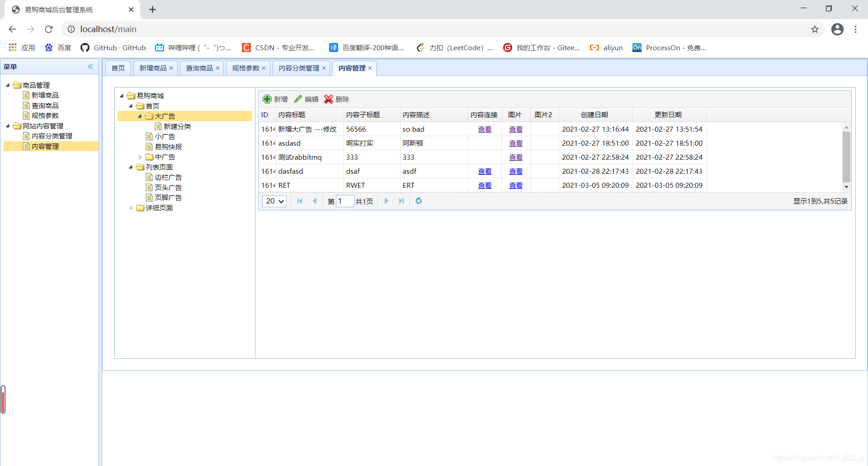This screenshot has width=868, height=466.
Task: Switch to the 查询商品 tab
Action: (x=199, y=68)
